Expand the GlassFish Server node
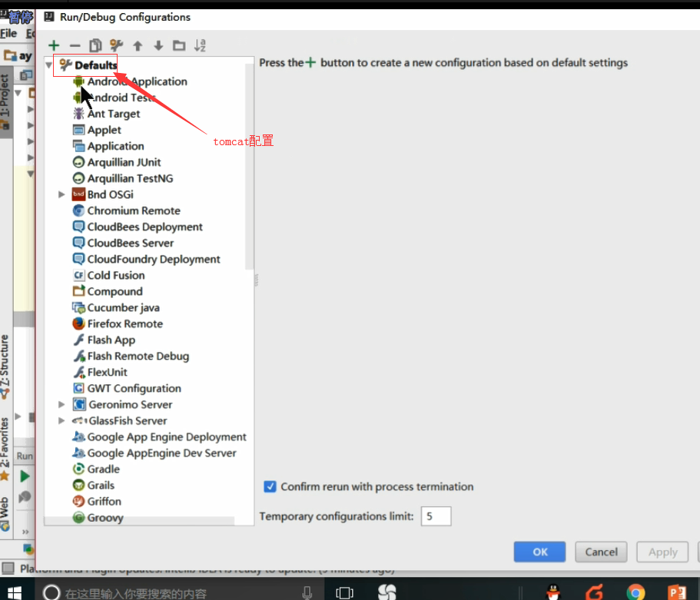Viewport: 700px width, 600px height. (61, 420)
